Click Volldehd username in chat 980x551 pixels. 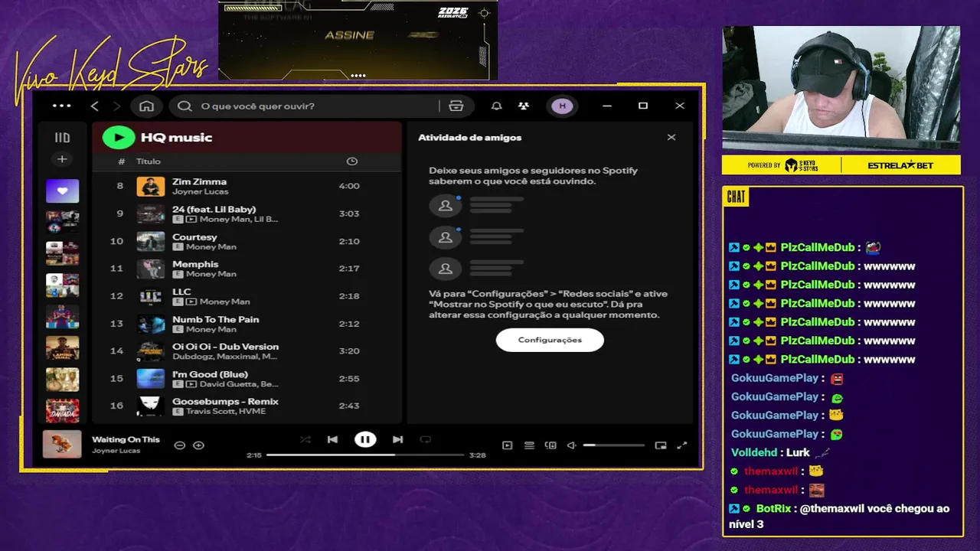(x=754, y=452)
